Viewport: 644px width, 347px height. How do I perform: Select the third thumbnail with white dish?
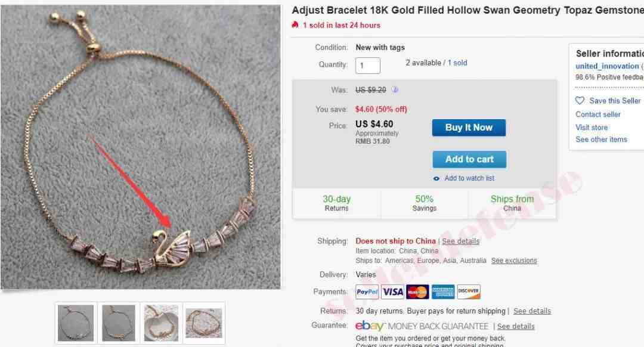point(162,323)
